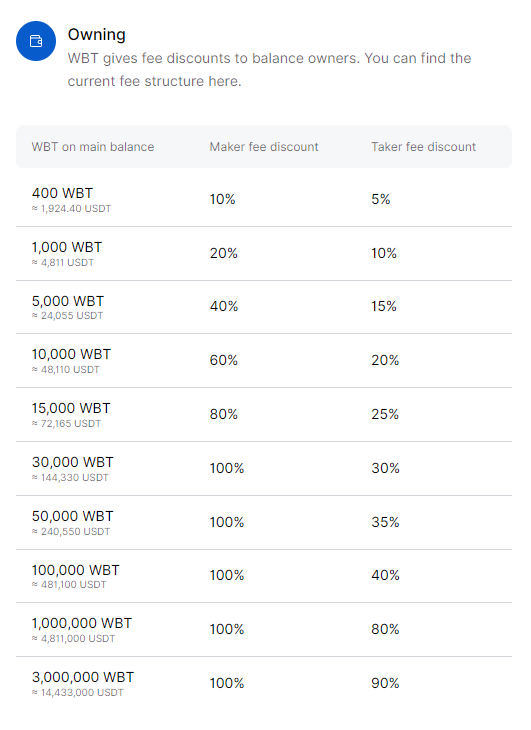Click the Owning heading

pyautogui.click(x=96, y=34)
